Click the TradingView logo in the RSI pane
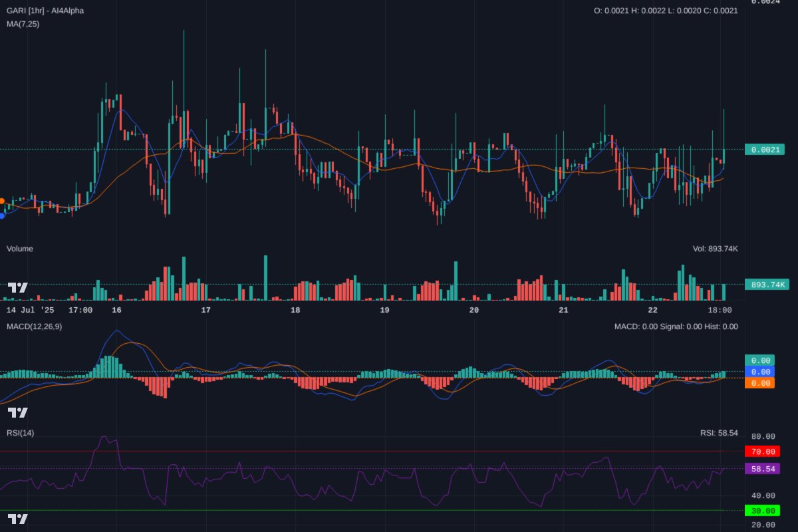 click(18, 519)
